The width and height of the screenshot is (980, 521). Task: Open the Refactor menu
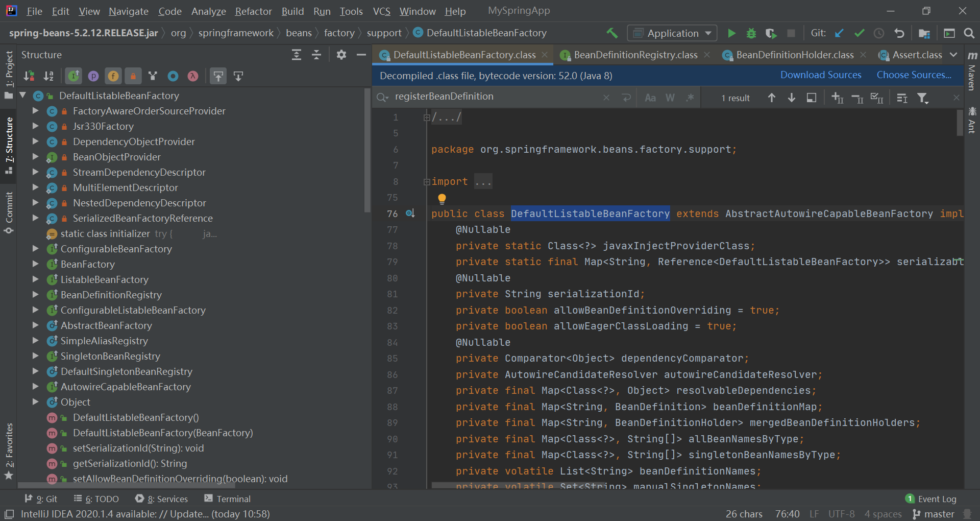[253, 11]
